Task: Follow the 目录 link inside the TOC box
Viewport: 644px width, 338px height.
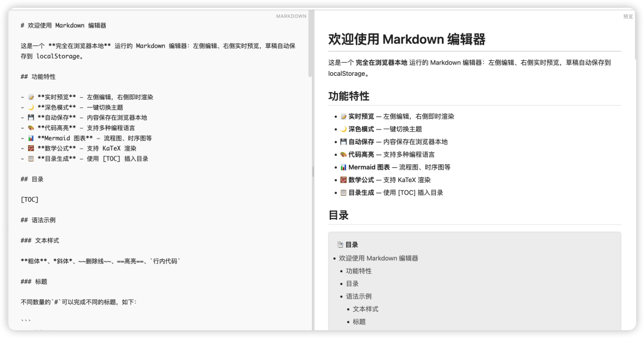Action: (352, 284)
